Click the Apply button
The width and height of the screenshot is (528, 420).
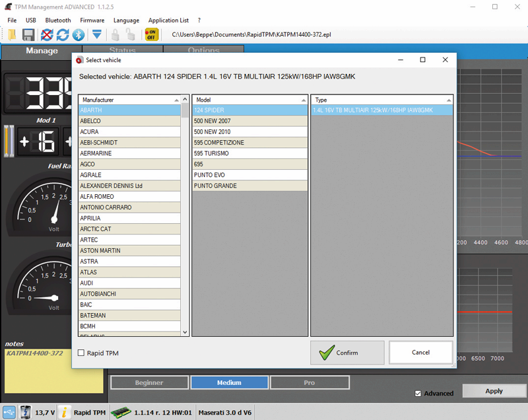494,391
